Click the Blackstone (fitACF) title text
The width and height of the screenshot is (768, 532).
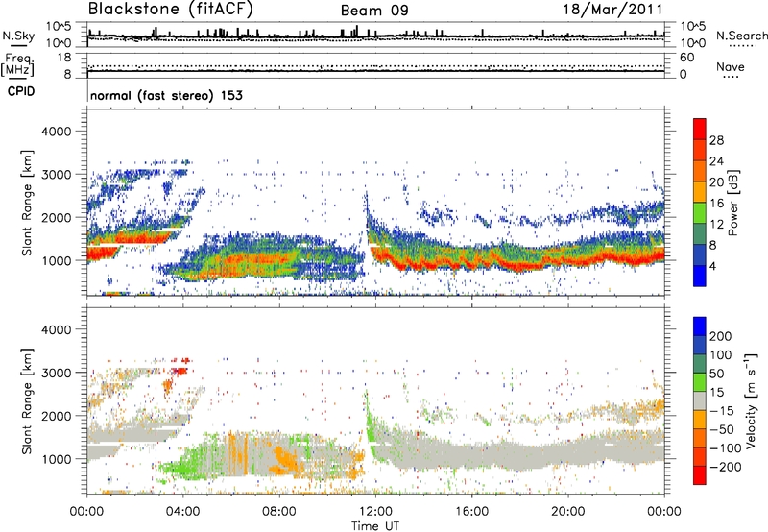(170, 10)
